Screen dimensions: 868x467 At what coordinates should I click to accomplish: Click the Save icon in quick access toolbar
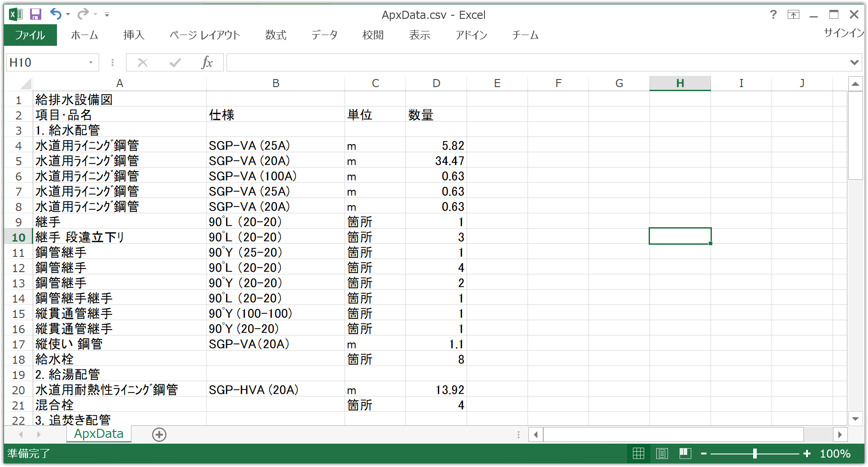tap(35, 14)
